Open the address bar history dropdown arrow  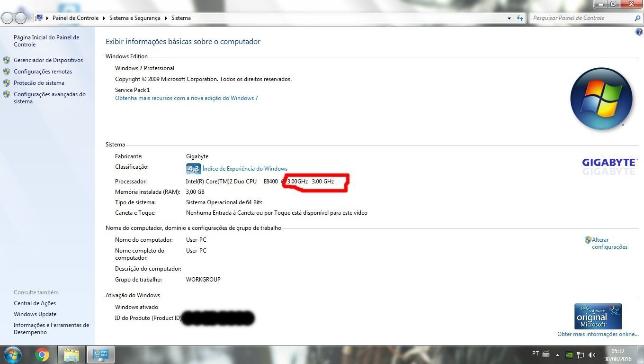coord(509,18)
